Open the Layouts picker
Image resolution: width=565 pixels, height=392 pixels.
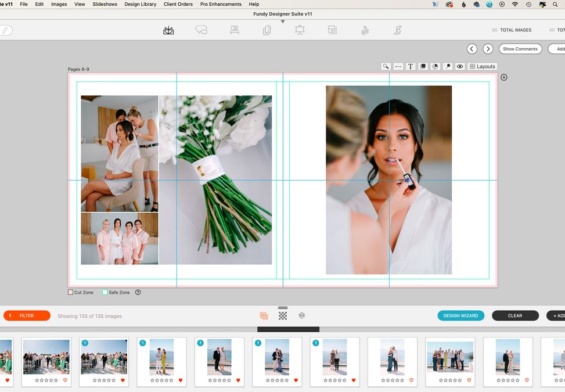point(482,67)
